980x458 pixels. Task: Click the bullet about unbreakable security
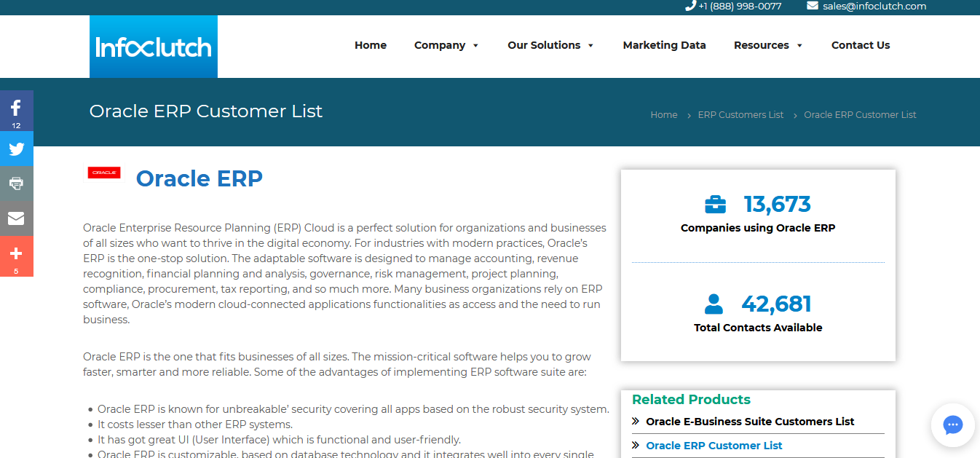353,409
